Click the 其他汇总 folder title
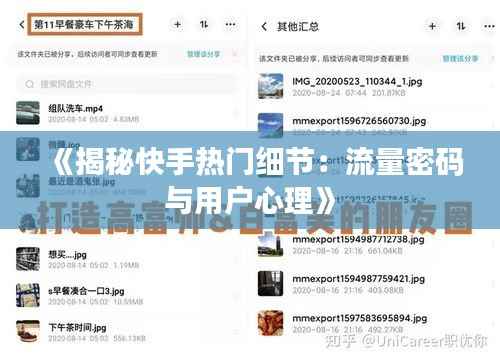The width and height of the screenshot is (500, 361). click(298, 26)
